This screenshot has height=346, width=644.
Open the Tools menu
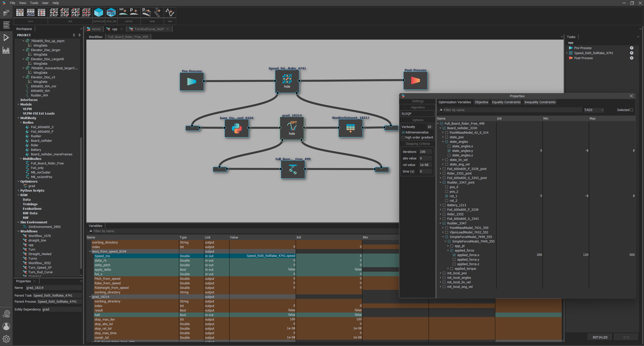coord(34,3)
